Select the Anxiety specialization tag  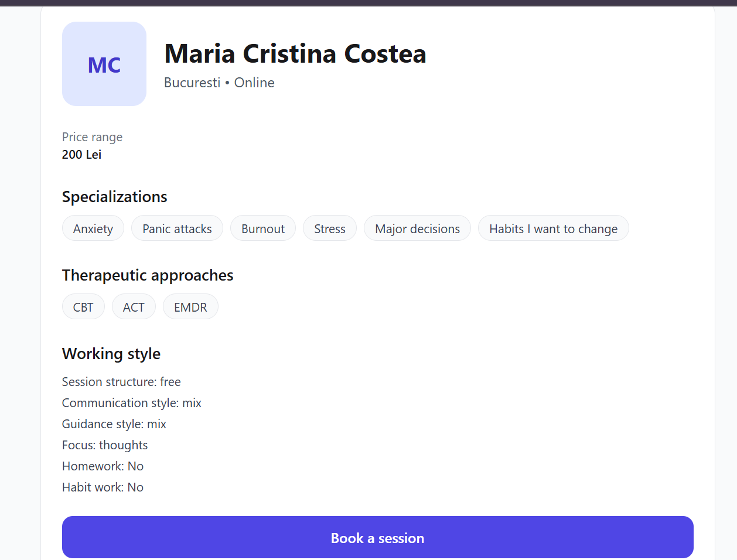(x=93, y=228)
